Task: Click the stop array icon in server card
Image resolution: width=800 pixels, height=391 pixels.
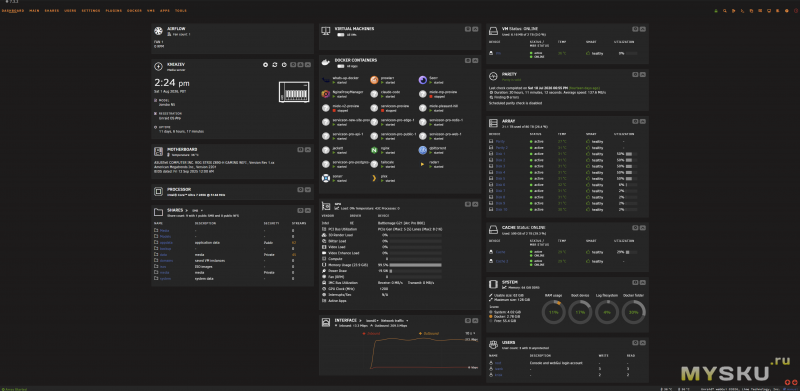Action: [265, 65]
